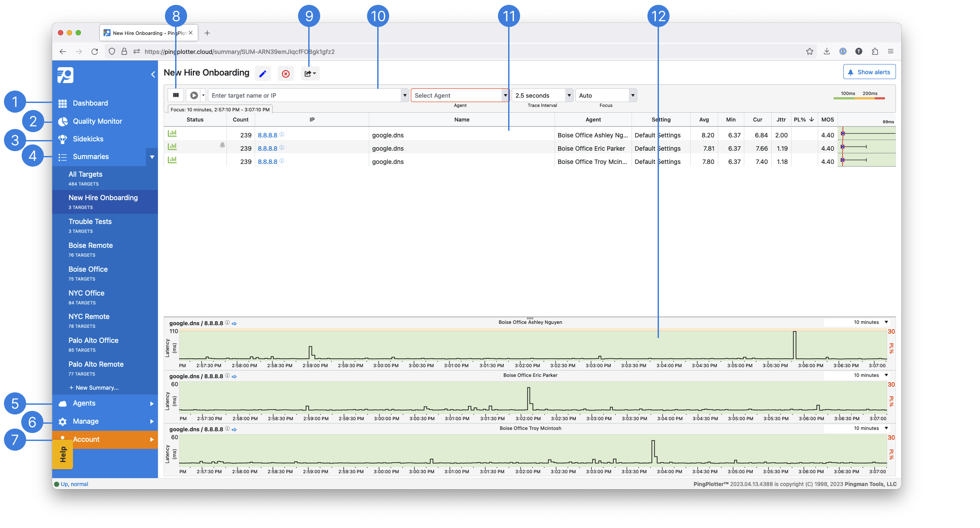Click the 100ms-200ms latency color scale
This screenshot has height=528, width=980.
click(x=859, y=98)
